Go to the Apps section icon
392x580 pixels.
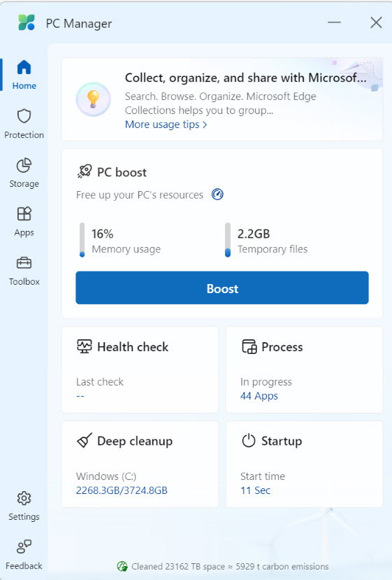point(24,214)
